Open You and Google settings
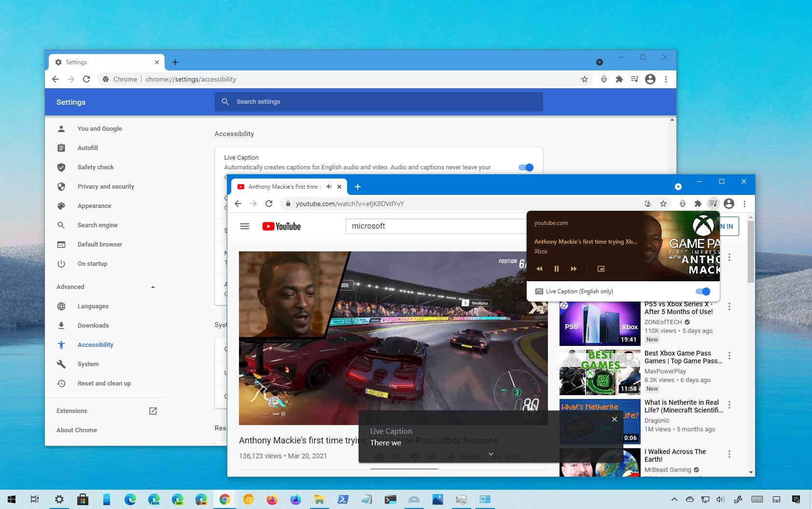Image resolution: width=812 pixels, height=509 pixels. click(99, 129)
